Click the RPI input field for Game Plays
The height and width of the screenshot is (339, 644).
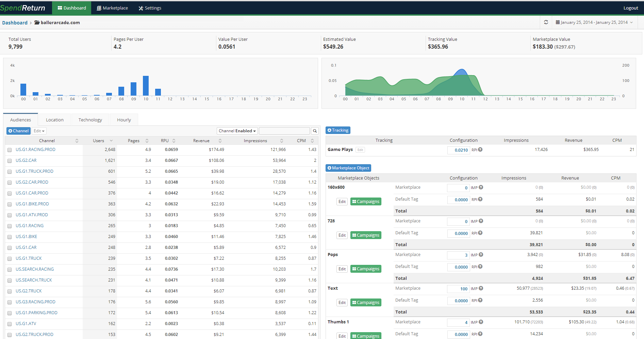pos(458,150)
